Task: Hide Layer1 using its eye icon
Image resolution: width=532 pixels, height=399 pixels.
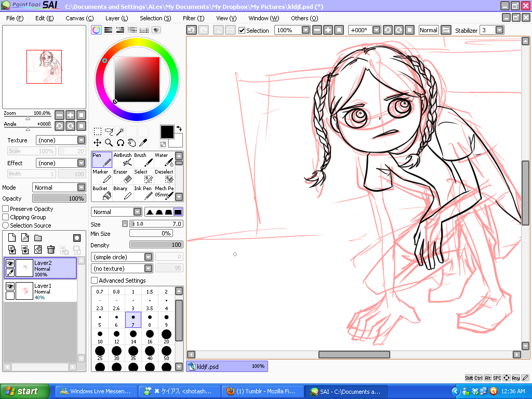Action: 10,286
